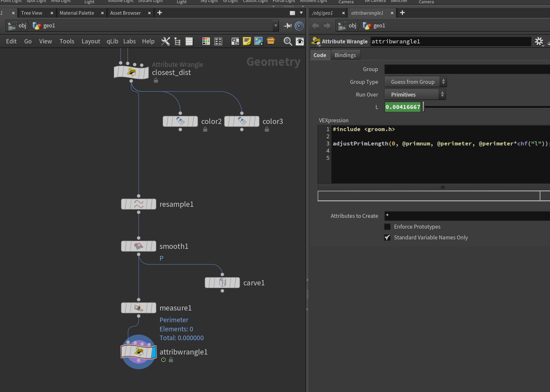Enable the Enforce Prototypes checkbox
The height and width of the screenshot is (392, 550).
pos(387,227)
